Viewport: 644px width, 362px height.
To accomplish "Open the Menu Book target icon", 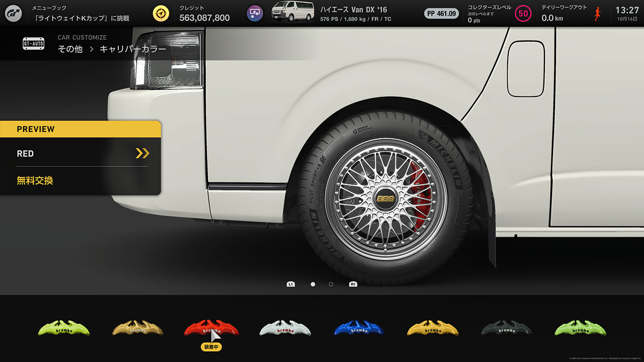I will click(x=161, y=13).
